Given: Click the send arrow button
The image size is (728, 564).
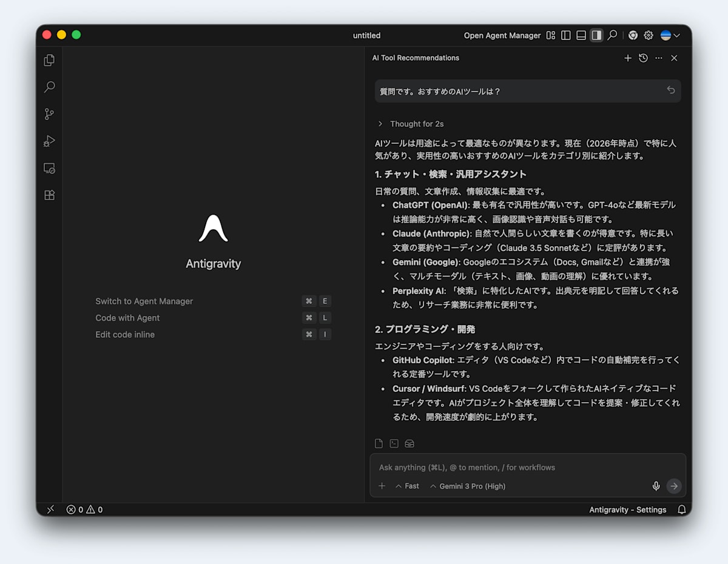Looking at the screenshot, I should 674,486.
